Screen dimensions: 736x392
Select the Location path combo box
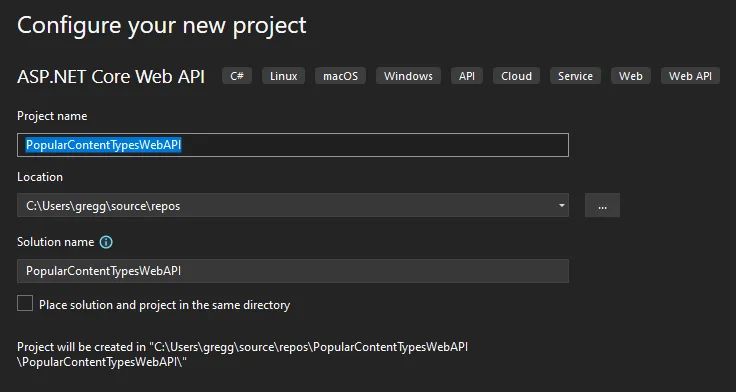[293, 205]
